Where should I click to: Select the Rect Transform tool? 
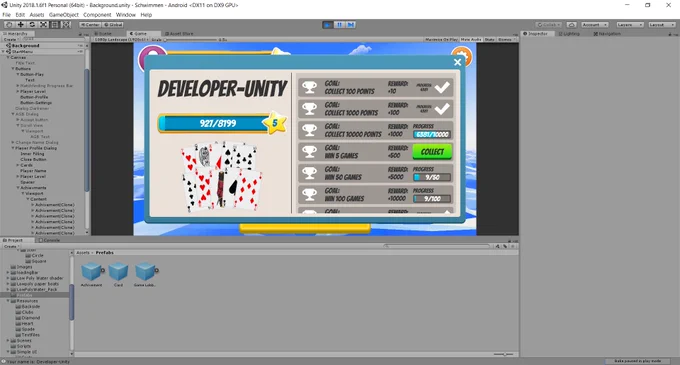55,25
